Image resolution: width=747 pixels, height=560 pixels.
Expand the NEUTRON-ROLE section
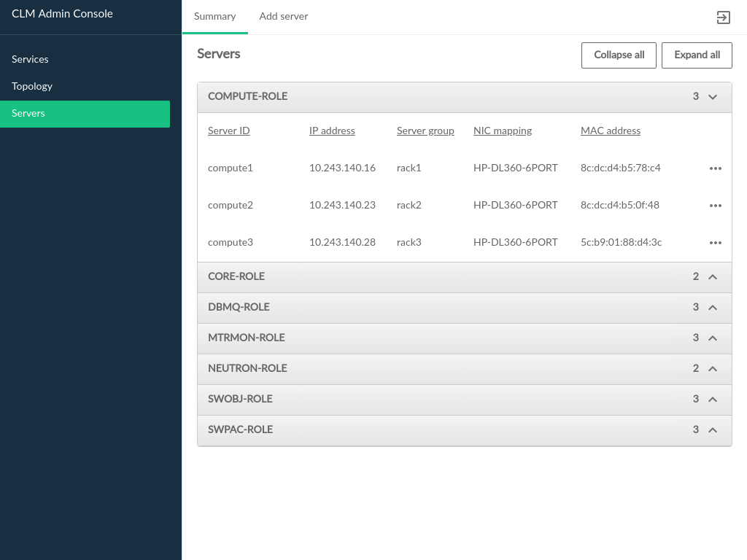point(713,369)
